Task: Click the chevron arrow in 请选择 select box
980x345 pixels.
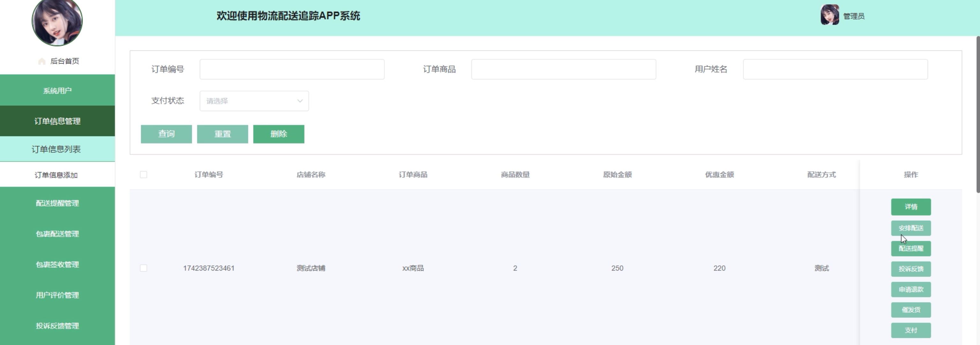Action: (300, 101)
